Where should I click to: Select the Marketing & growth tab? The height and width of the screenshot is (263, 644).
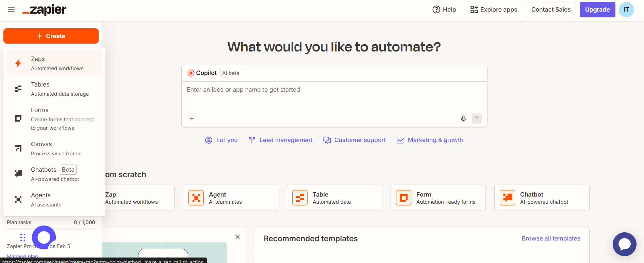[430, 140]
